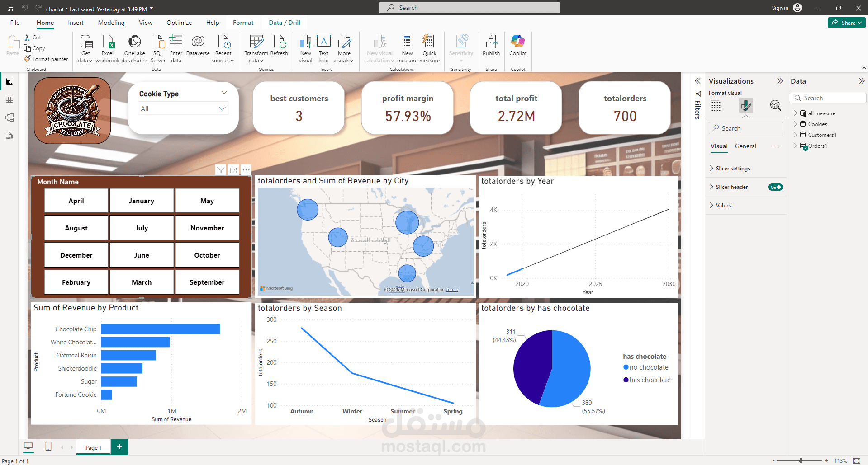Viewport: 868px width, 465px height.
Task: Collapse the Data pane
Action: (862, 81)
